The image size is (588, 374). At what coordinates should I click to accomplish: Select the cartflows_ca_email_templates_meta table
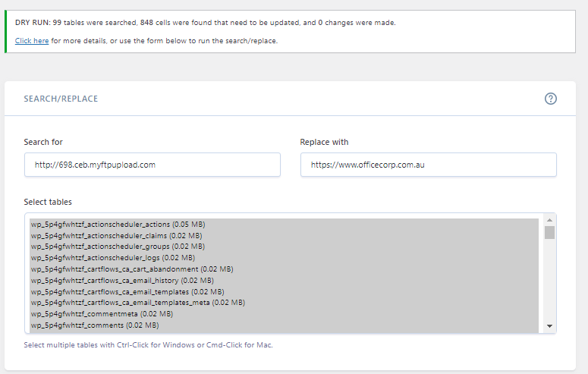click(137, 303)
